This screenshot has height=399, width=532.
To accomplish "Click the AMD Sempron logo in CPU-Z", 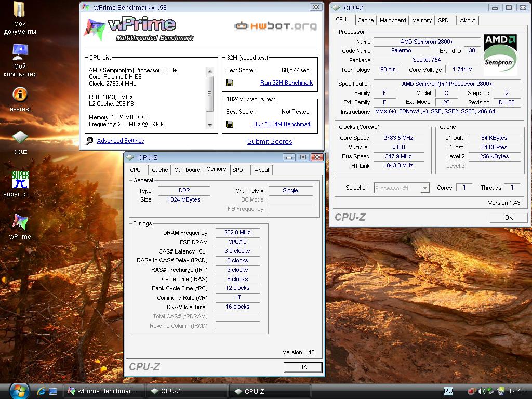I will click(500, 54).
